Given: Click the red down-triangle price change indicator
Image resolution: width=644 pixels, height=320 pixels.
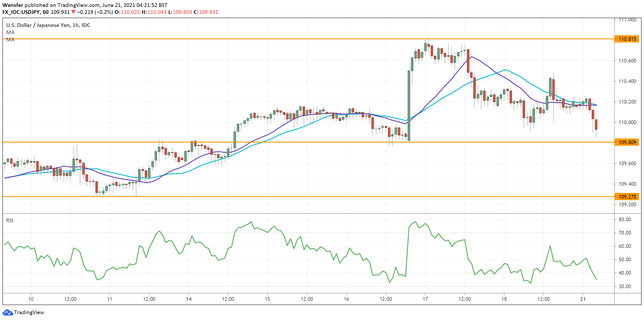Looking at the screenshot, I should pyautogui.click(x=73, y=12).
